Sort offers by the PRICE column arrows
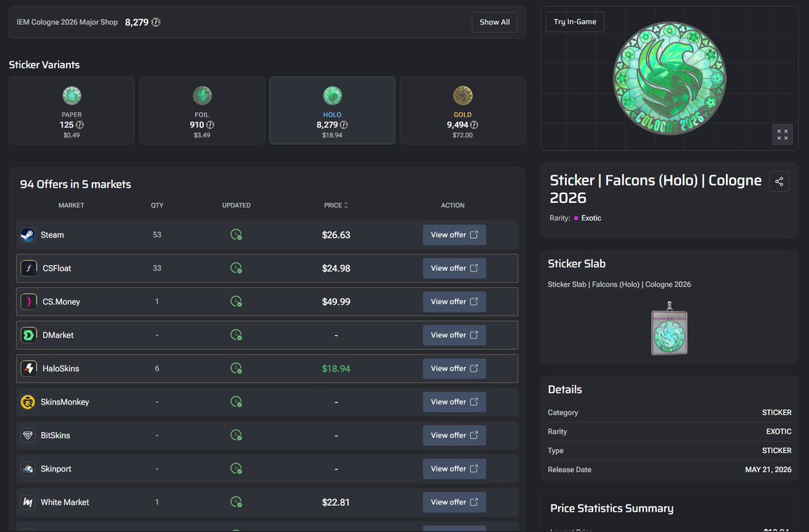809x532 pixels. [346, 205]
